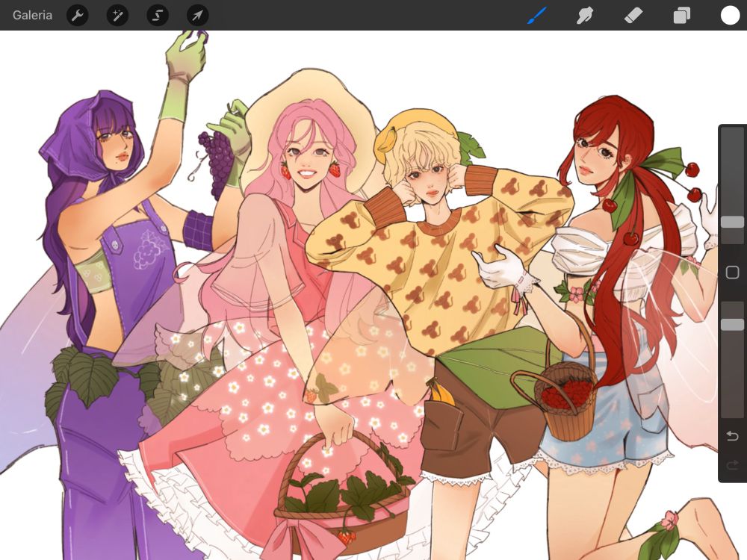The image size is (747, 560).
Task: Click the brush opacity slider handle
Action: (732, 325)
